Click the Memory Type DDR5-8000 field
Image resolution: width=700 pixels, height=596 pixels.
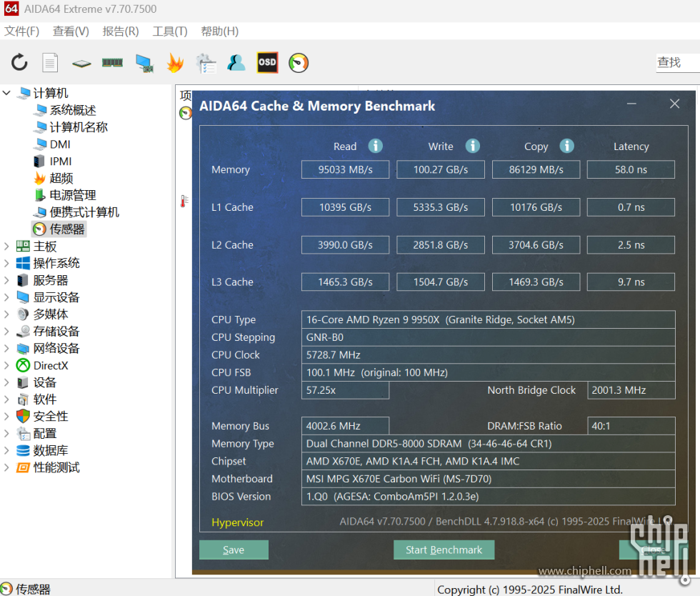(x=489, y=444)
